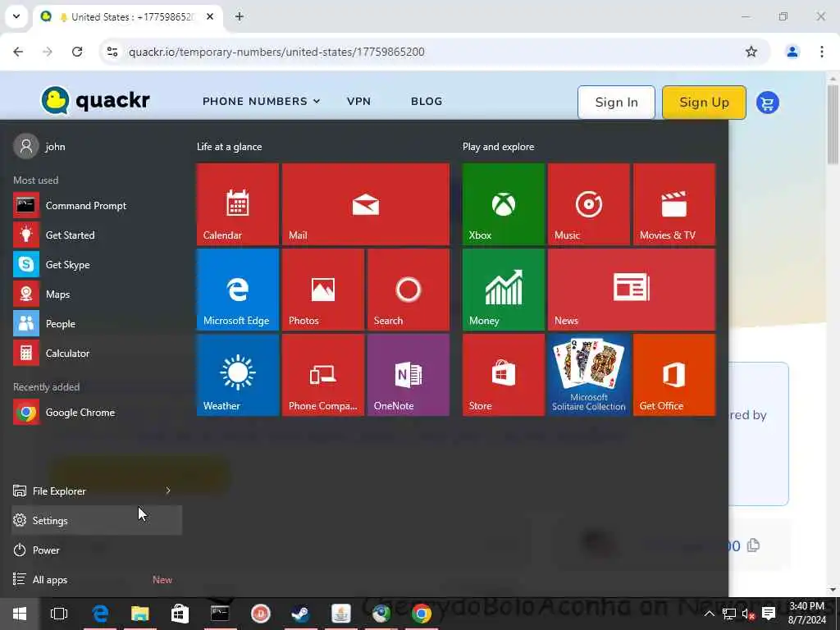Open the Search tile
This screenshot has height=630, width=840.
[409, 290]
